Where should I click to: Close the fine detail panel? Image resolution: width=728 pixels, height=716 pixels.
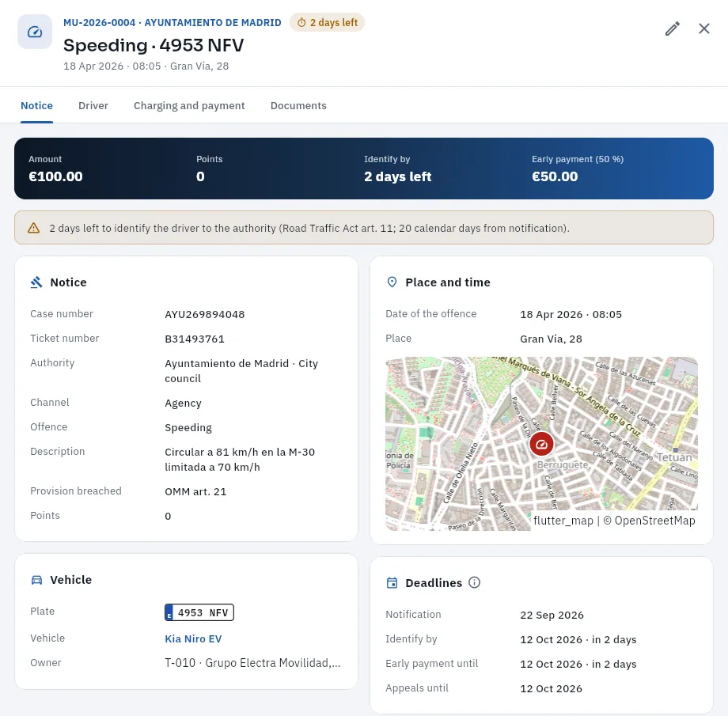point(703,28)
